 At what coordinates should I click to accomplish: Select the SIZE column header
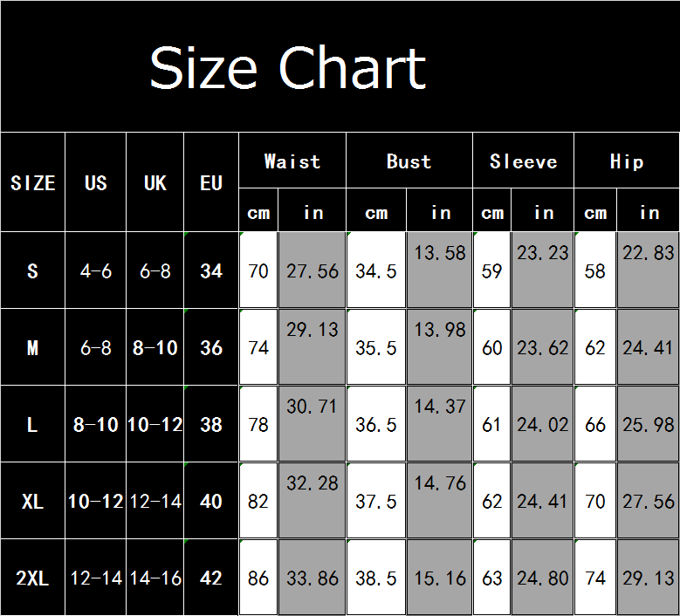point(33,183)
